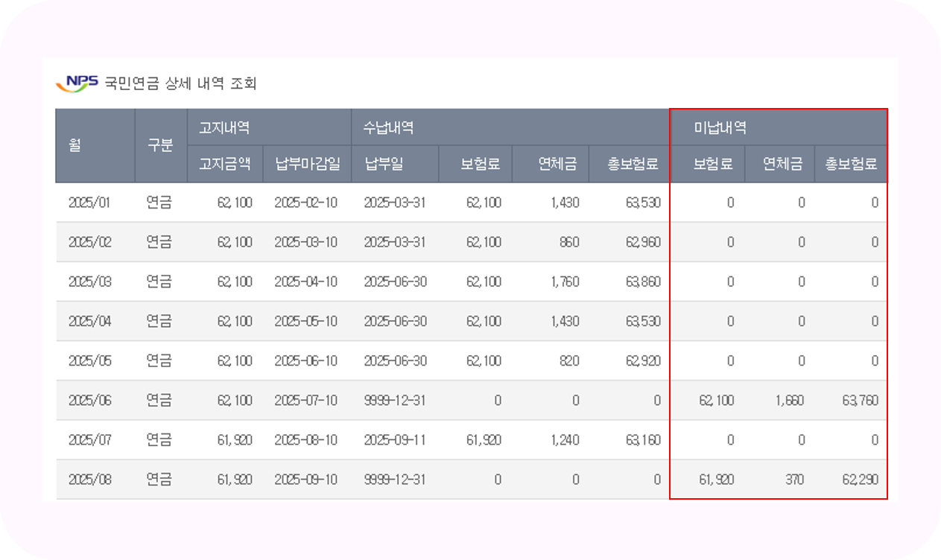
Task: Click unpaid premium '61,920' in 2025/08 row
Action: [x=716, y=479]
